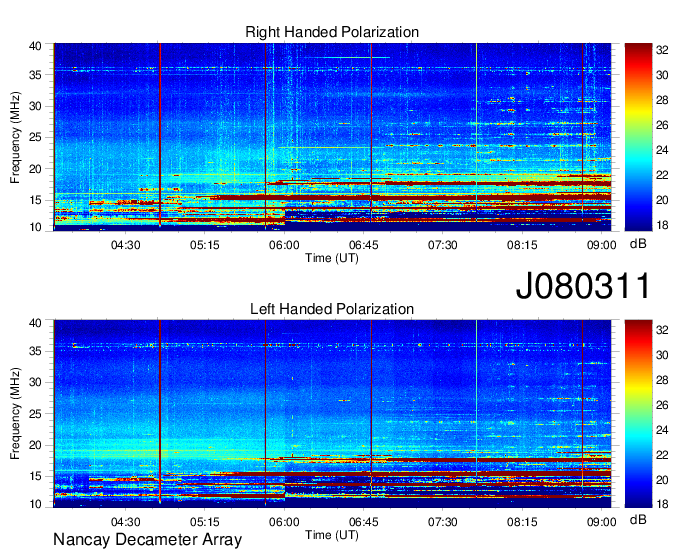Click the 28 label on upper color bar
Screen dimensions: 680x552
point(662,100)
